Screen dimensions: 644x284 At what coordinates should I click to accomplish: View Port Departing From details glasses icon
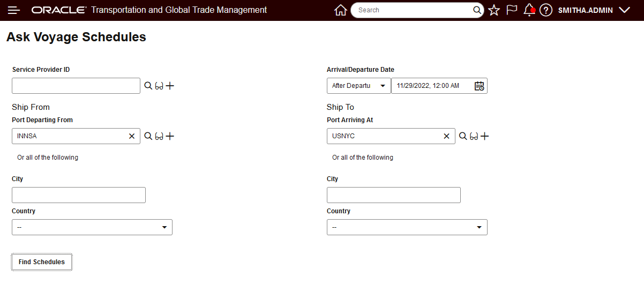tap(159, 136)
